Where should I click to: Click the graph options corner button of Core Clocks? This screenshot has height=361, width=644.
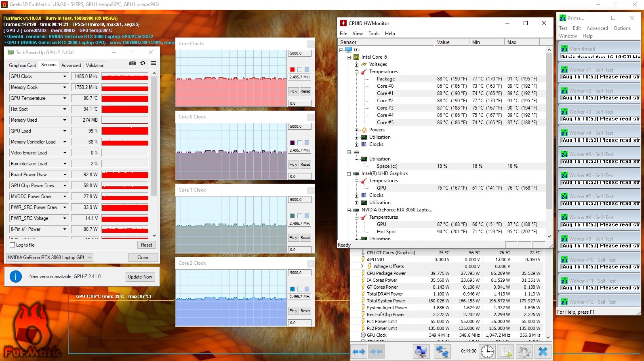click(x=311, y=44)
